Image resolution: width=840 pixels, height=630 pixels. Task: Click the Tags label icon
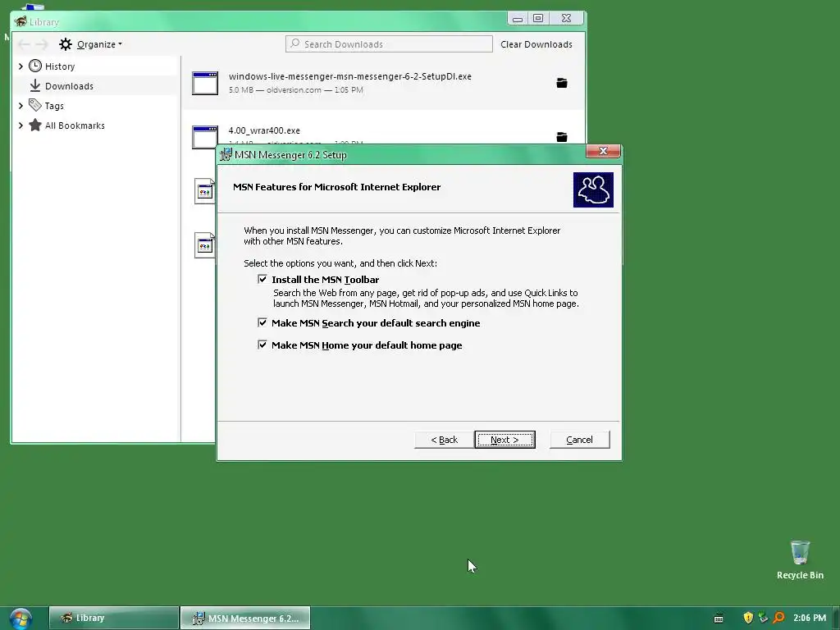point(35,105)
